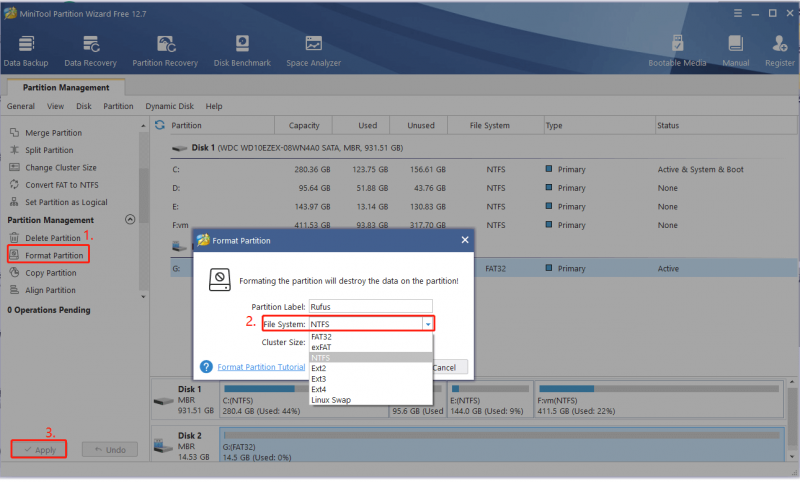The width and height of the screenshot is (800, 482).
Task: Click the Bootable Media icon
Action: 677,44
